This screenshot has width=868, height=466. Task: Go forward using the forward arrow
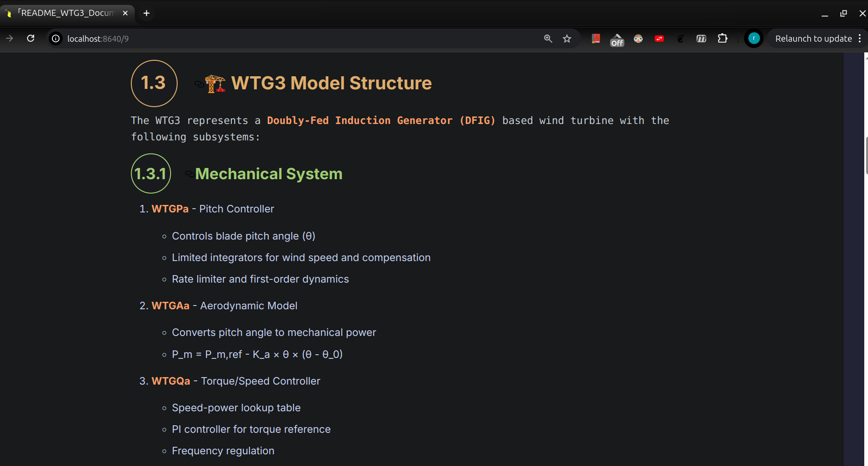coord(9,38)
